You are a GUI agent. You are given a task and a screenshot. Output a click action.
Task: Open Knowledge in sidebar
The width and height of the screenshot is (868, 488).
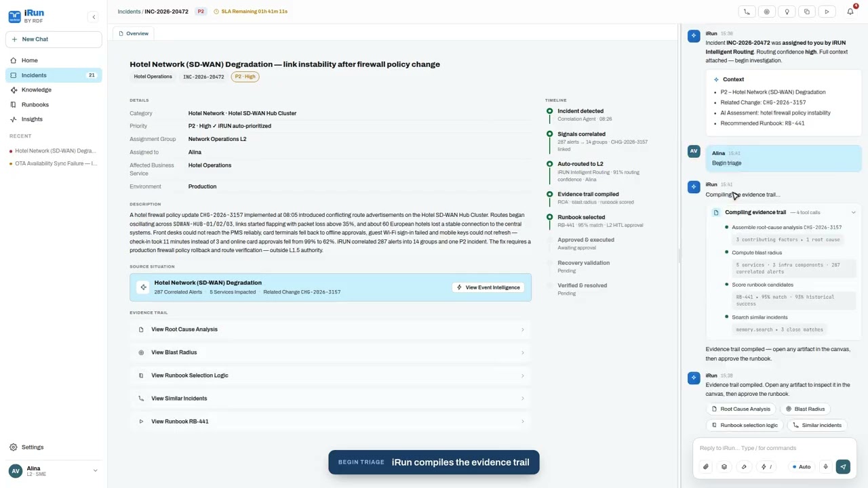click(x=54, y=89)
